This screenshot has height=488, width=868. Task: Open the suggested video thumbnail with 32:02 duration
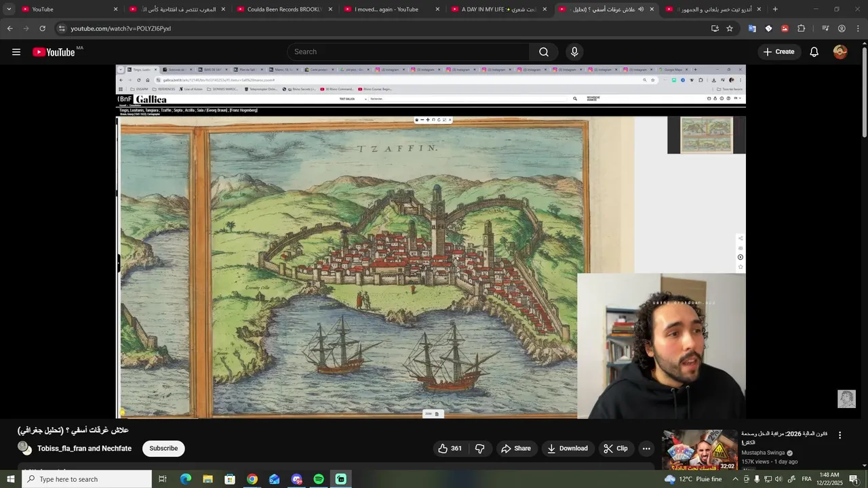click(700, 450)
